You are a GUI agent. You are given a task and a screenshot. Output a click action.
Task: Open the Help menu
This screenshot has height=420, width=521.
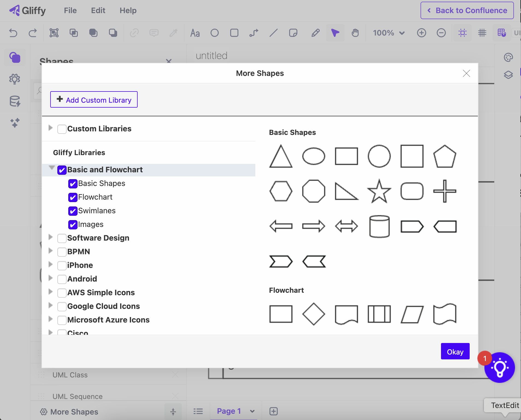(x=128, y=10)
